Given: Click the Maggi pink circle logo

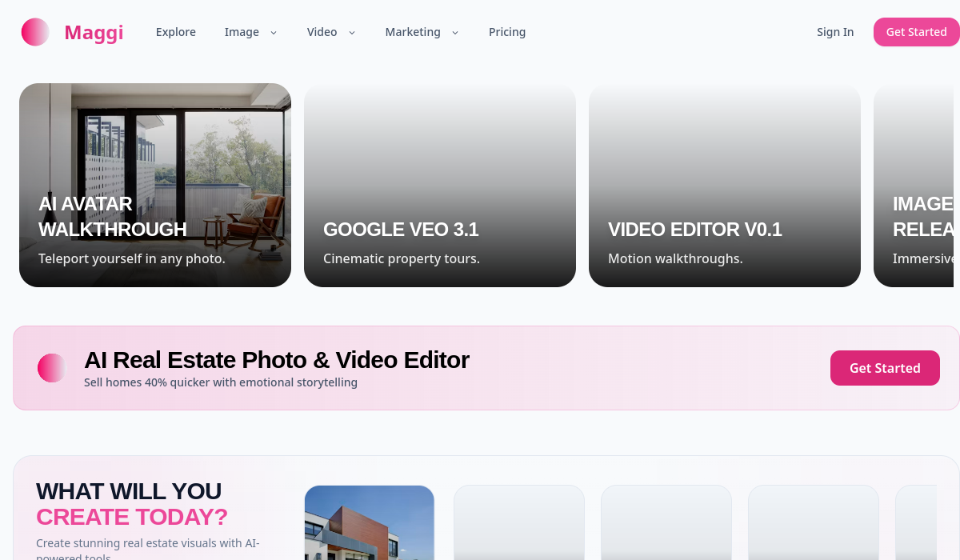Looking at the screenshot, I should pyautogui.click(x=35, y=32).
